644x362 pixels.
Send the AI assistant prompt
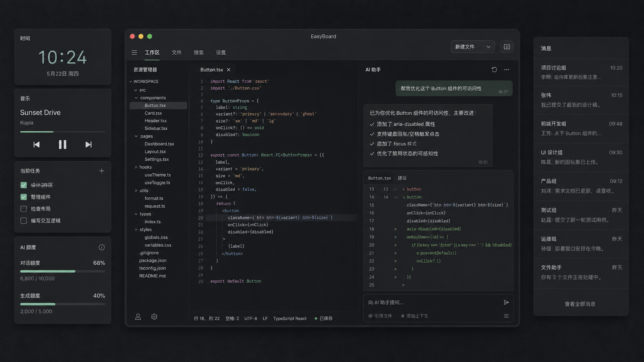(506, 302)
